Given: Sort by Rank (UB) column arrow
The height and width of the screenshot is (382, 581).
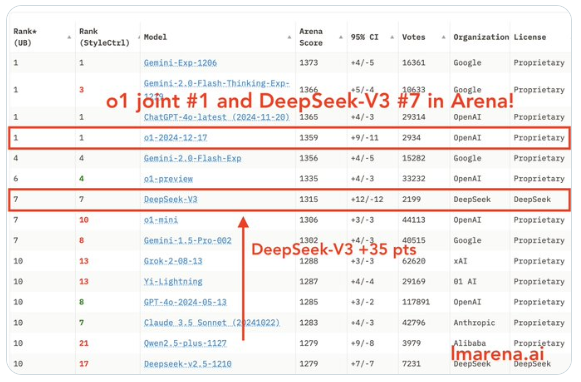Looking at the screenshot, I should coord(69,37).
